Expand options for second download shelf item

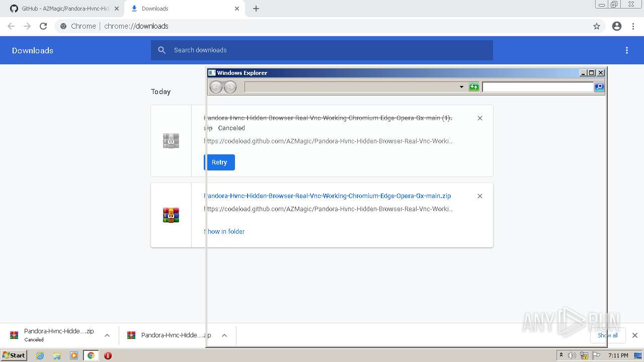pos(224,335)
